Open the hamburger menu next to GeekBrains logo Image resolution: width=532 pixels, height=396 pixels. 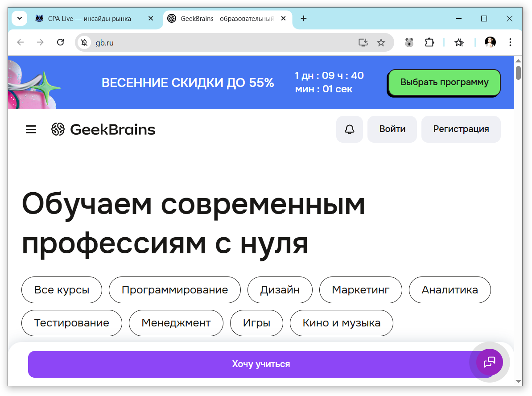31,129
